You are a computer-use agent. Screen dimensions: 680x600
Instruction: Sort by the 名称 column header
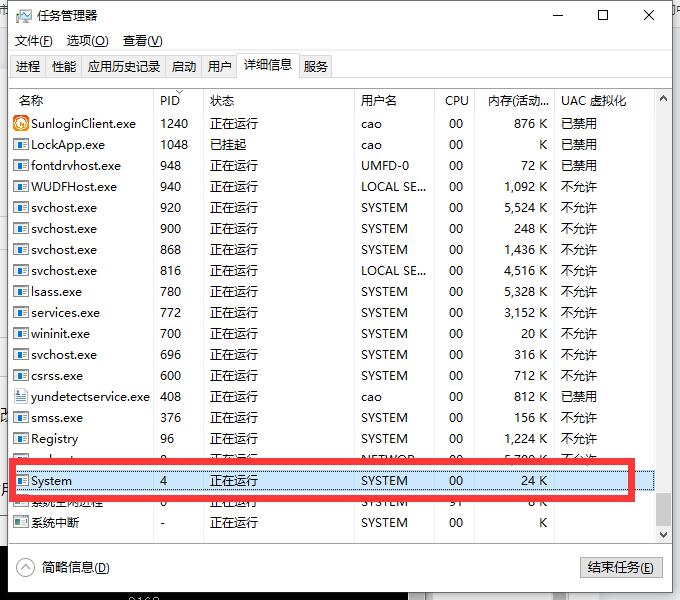(81, 101)
